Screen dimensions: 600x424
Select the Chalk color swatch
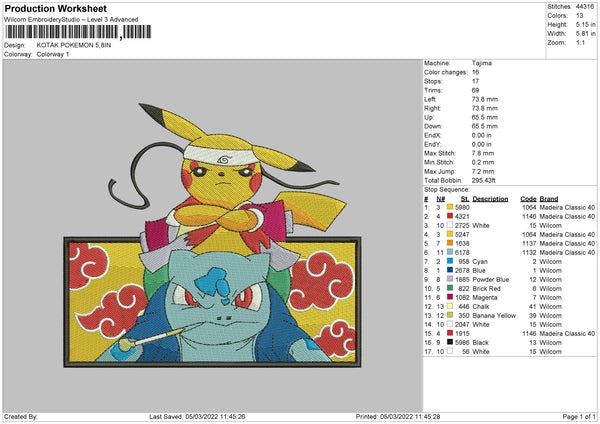pos(450,306)
